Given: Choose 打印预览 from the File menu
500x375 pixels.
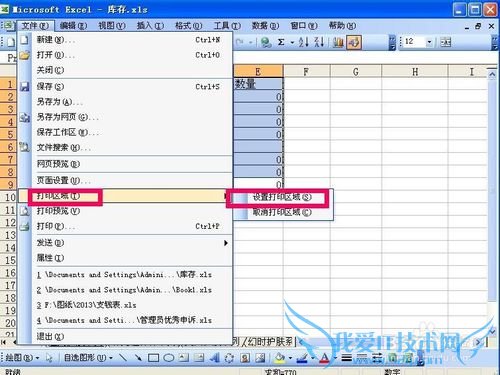Looking at the screenshot, I should (x=125, y=211).
